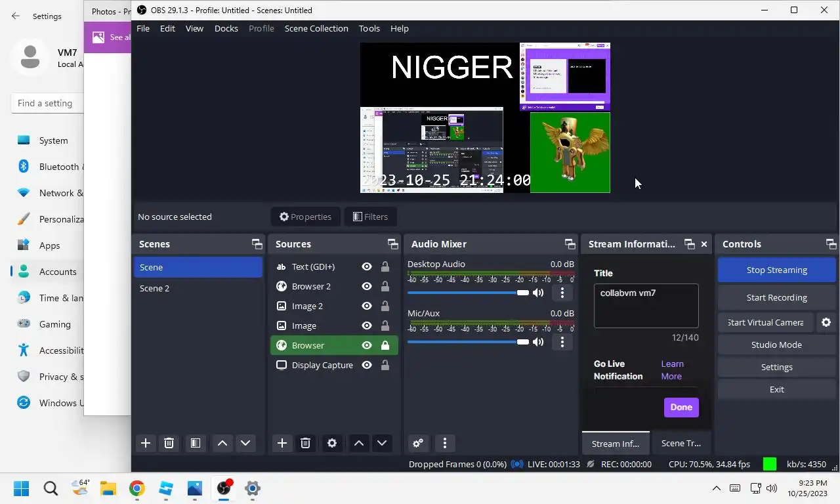840x504 pixels.
Task: Open the Docks menu
Action: (x=226, y=28)
